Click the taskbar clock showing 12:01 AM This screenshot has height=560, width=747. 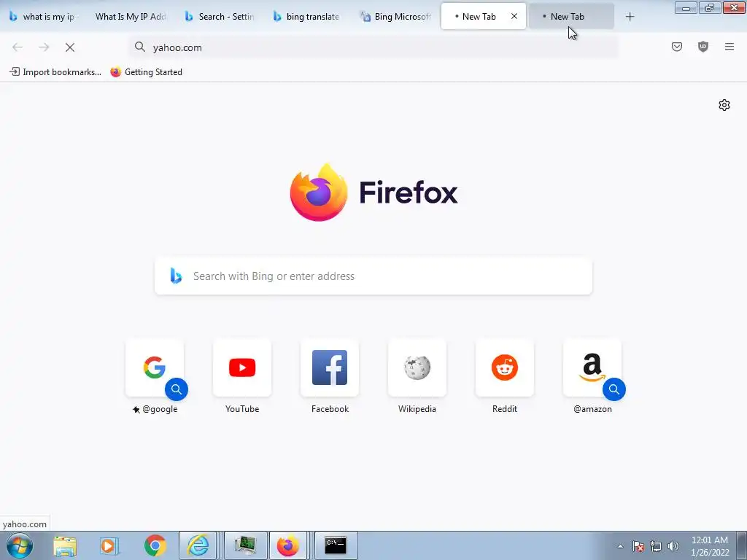[x=709, y=546]
